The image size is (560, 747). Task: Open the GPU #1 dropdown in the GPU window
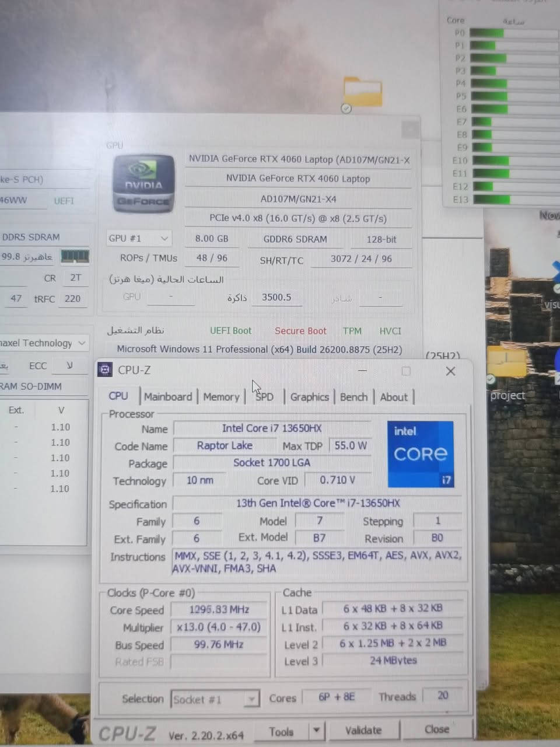click(139, 238)
